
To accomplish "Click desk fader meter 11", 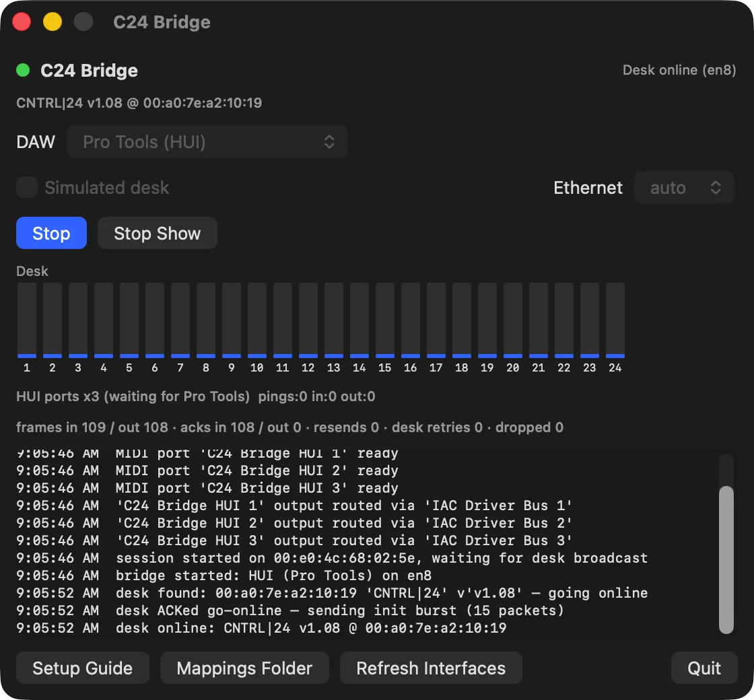I will point(283,320).
